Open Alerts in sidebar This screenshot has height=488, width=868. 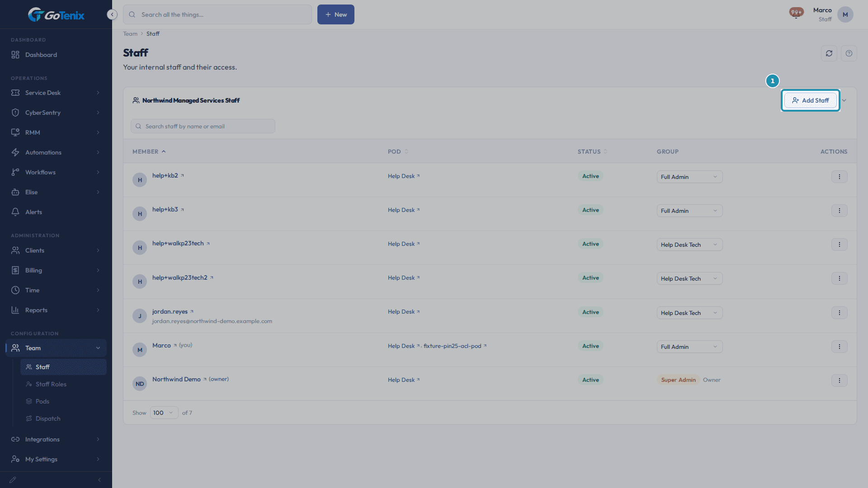coord(56,212)
